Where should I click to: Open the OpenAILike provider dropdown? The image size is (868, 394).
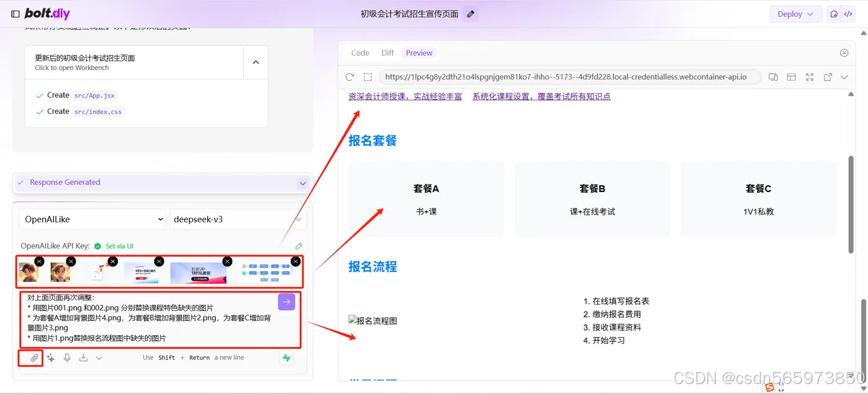(x=92, y=219)
